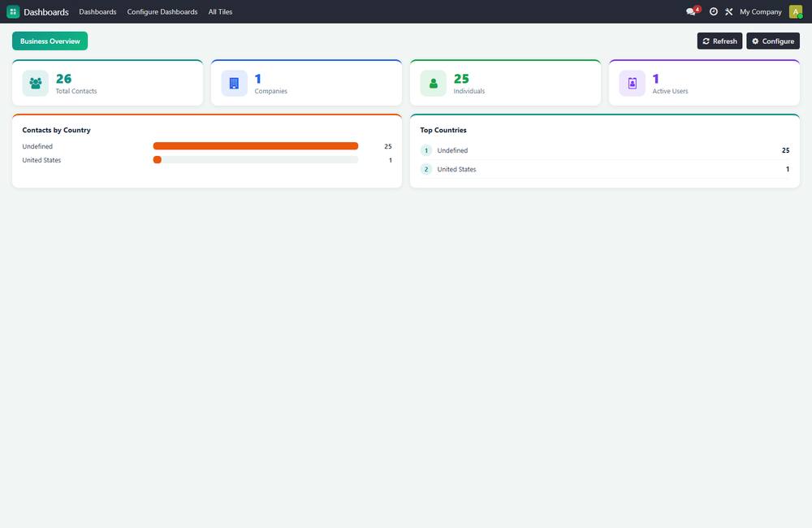
Task: Open the Dashboards menu item
Action: click(x=97, y=11)
